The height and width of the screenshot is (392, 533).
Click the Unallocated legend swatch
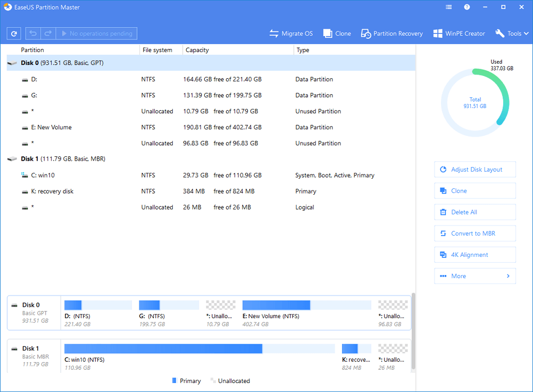[213, 380]
